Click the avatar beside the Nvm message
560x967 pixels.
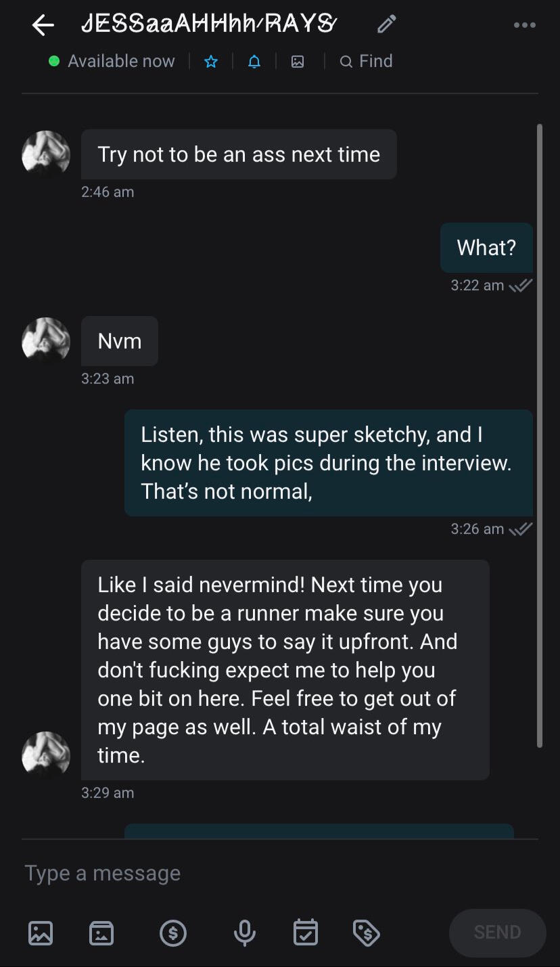(x=46, y=341)
